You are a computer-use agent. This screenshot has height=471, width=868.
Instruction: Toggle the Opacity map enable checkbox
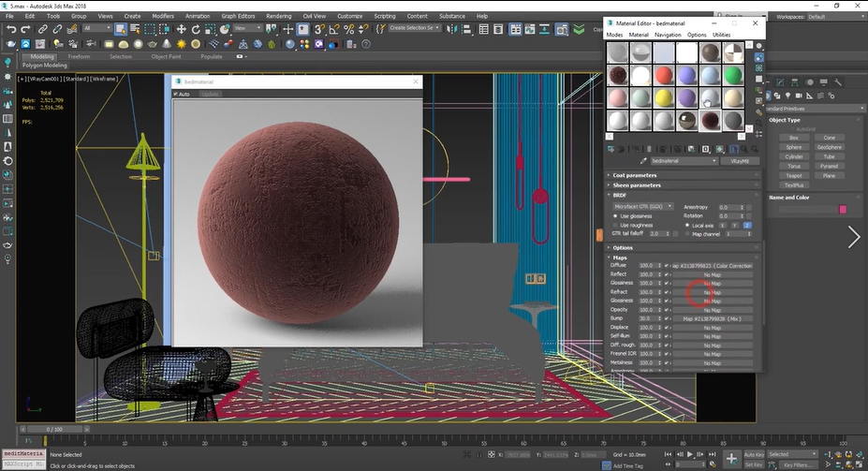[667, 310]
